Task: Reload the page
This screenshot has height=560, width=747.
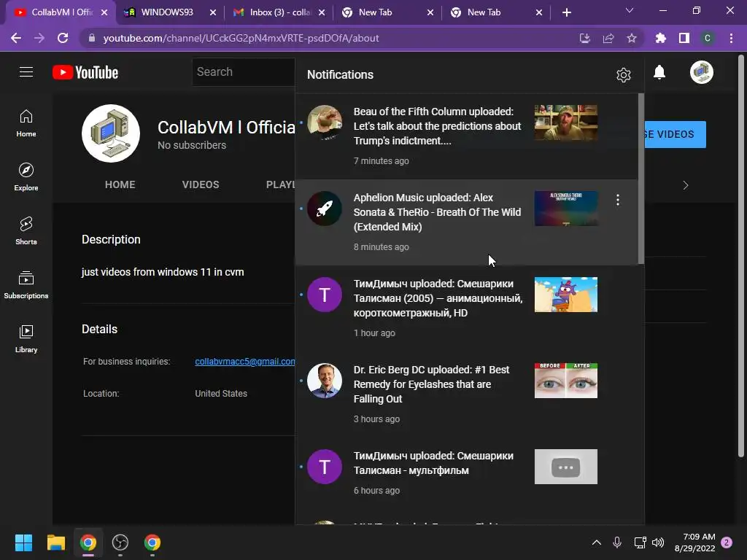Action: click(x=63, y=38)
